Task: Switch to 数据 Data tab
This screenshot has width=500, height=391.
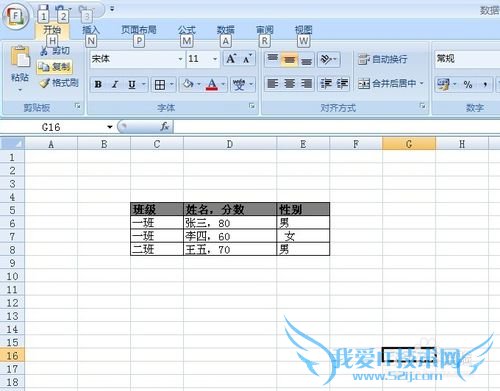Action: click(226, 30)
